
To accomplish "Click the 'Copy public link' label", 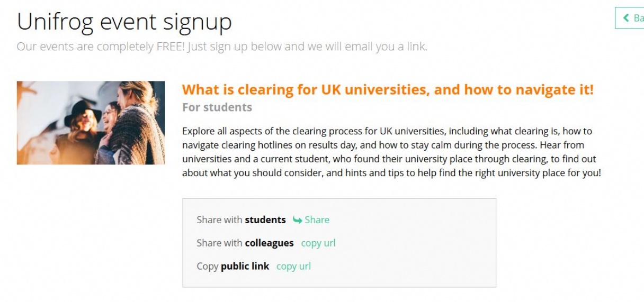I will pyautogui.click(x=232, y=266).
